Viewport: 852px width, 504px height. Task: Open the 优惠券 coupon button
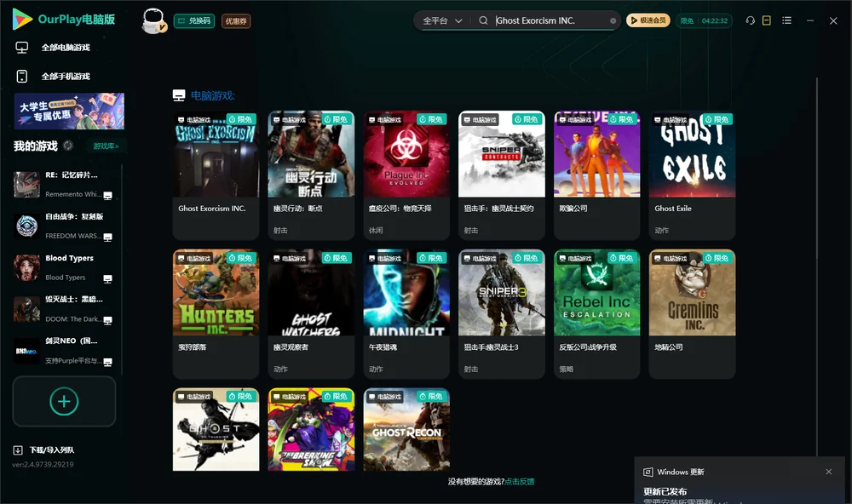(236, 20)
